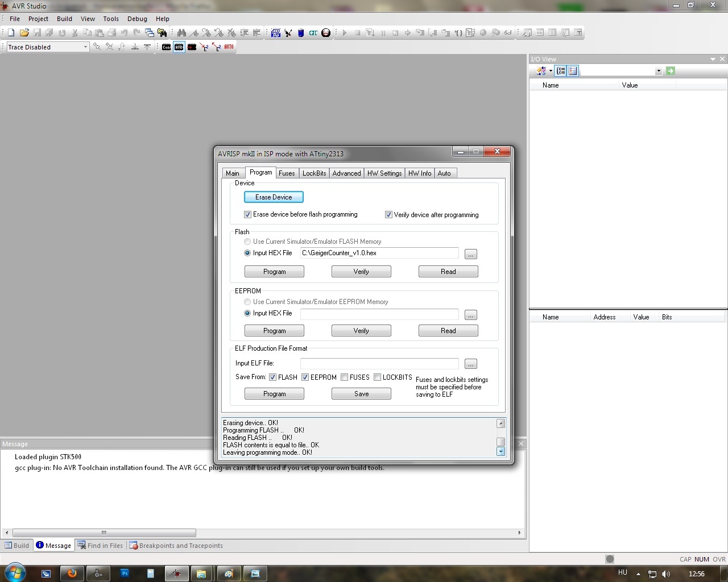Click the grayed Start Debugging play icon
Image resolution: width=728 pixels, height=582 pixels.
(345, 33)
